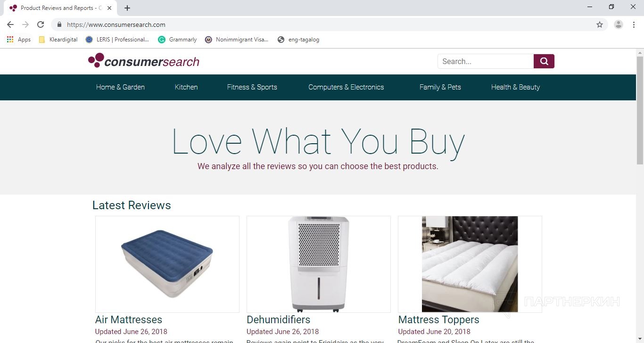Image resolution: width=644 pixels, height=343 pixels.
Task: Reload the page with refresh icon
Action: click(x=41, y=24)
